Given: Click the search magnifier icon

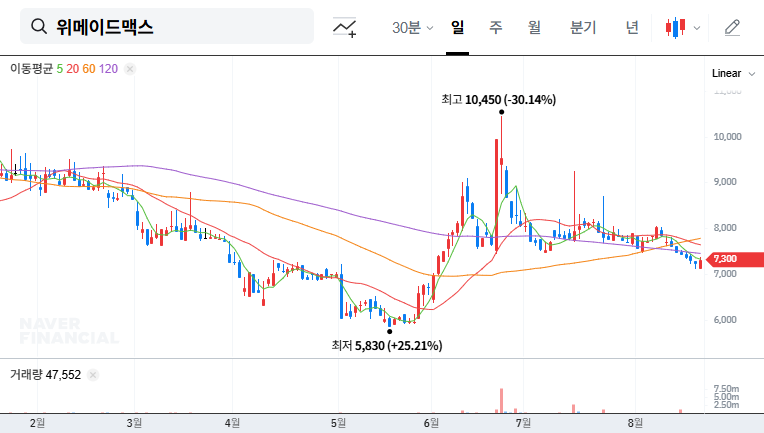Looking at the screenshot, I should 39,26.
